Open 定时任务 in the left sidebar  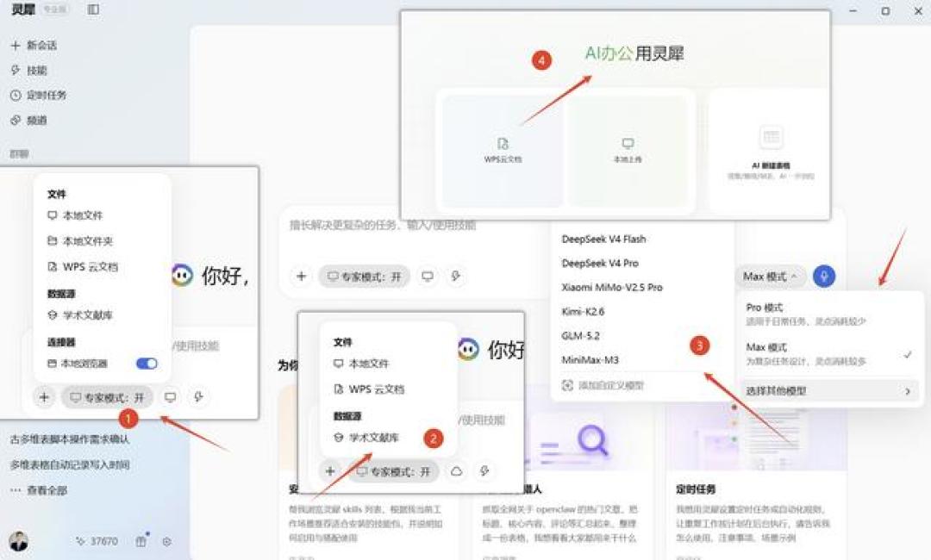tap(39, 95)
